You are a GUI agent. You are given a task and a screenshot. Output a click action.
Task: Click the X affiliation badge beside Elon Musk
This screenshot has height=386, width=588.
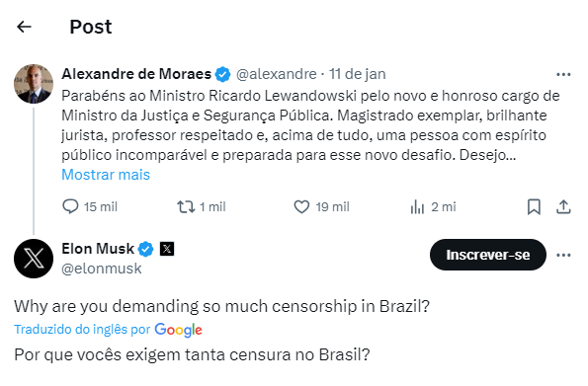pyautogui.click(x=167, y=249)
